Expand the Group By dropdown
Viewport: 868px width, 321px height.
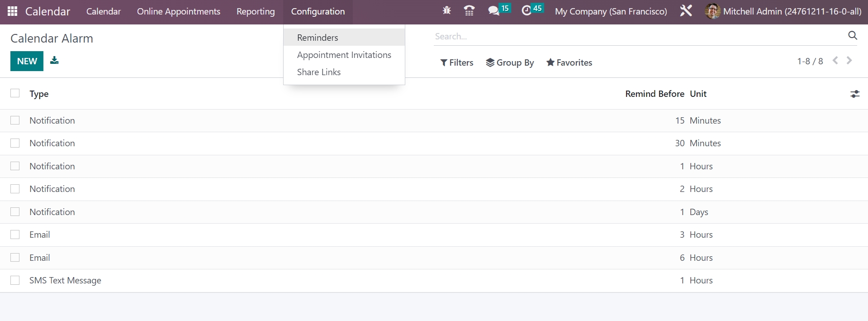510,62
